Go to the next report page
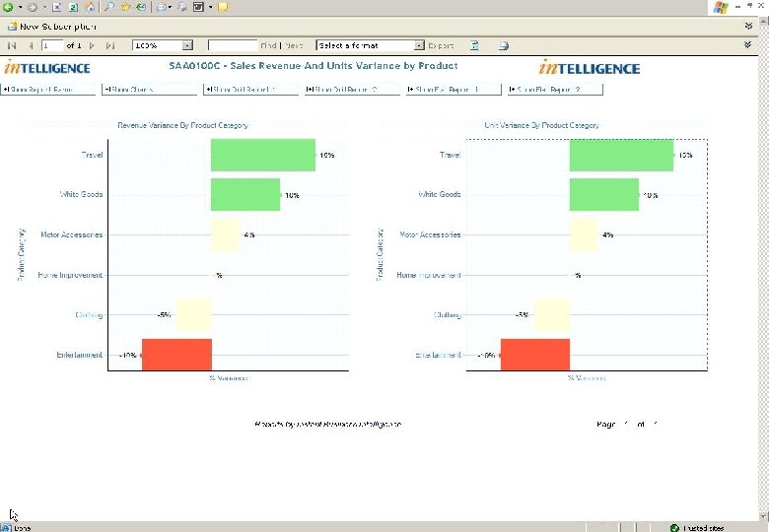 pos(92,45)
